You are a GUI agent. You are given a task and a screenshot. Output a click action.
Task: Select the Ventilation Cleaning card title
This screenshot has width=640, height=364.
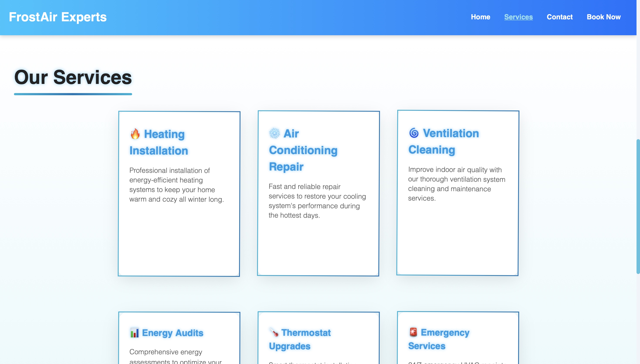pyautogui.click(x=444, y=141)
